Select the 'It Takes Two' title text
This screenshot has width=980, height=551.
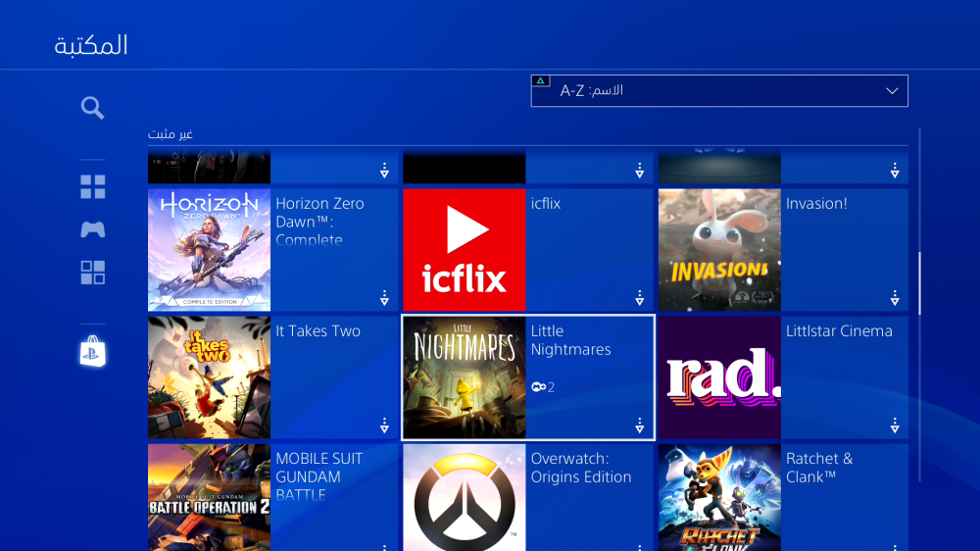point(318,330)
